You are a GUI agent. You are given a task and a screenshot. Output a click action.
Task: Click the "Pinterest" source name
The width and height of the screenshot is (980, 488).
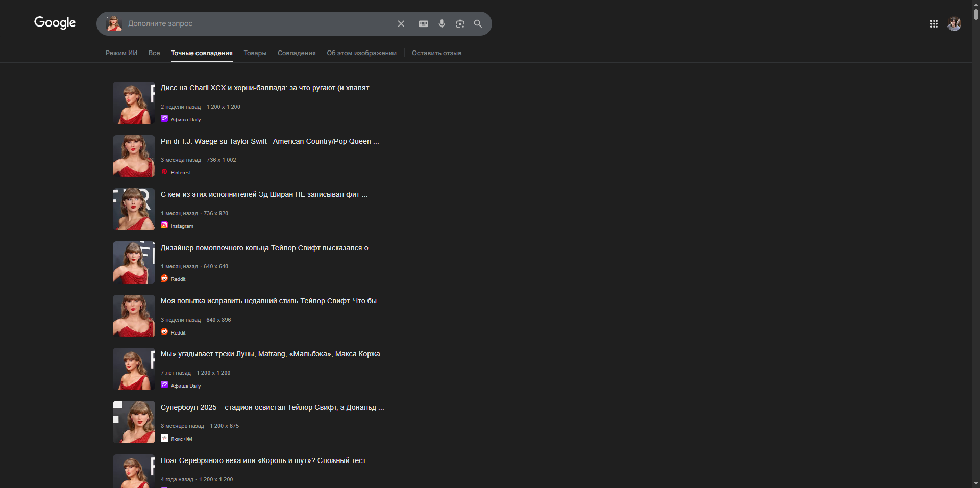click(x=181, y=173)
